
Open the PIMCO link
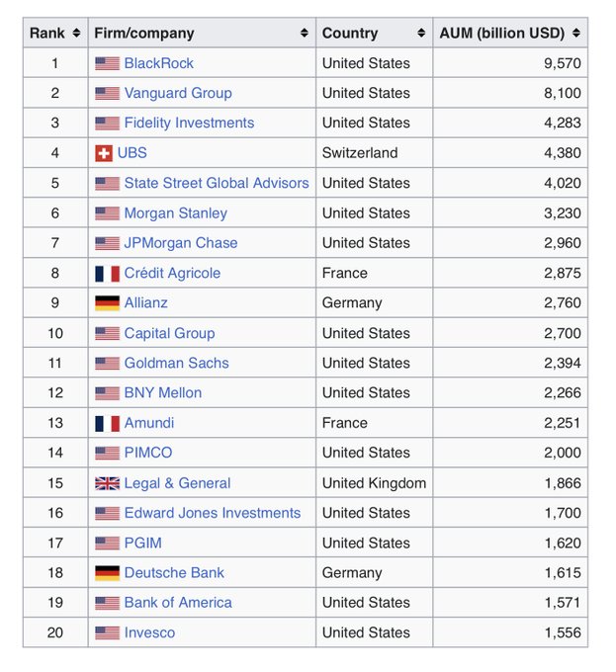pos(148,453)
